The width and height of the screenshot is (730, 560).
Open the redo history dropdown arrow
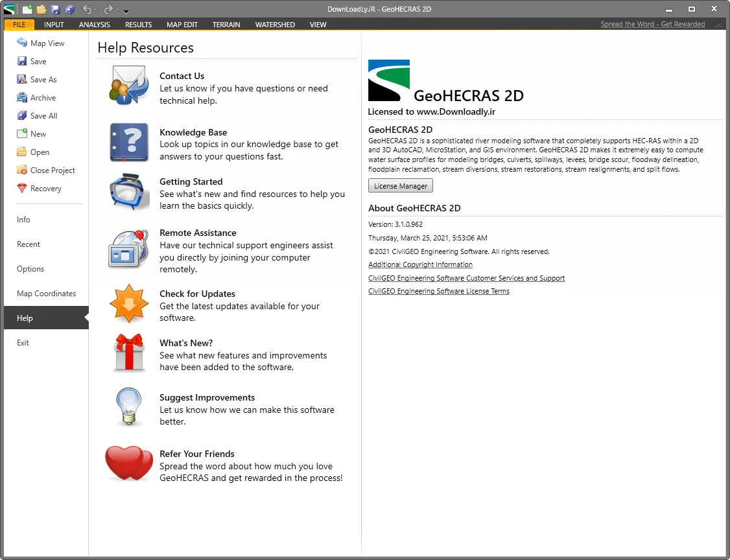[x=117, y=10]
